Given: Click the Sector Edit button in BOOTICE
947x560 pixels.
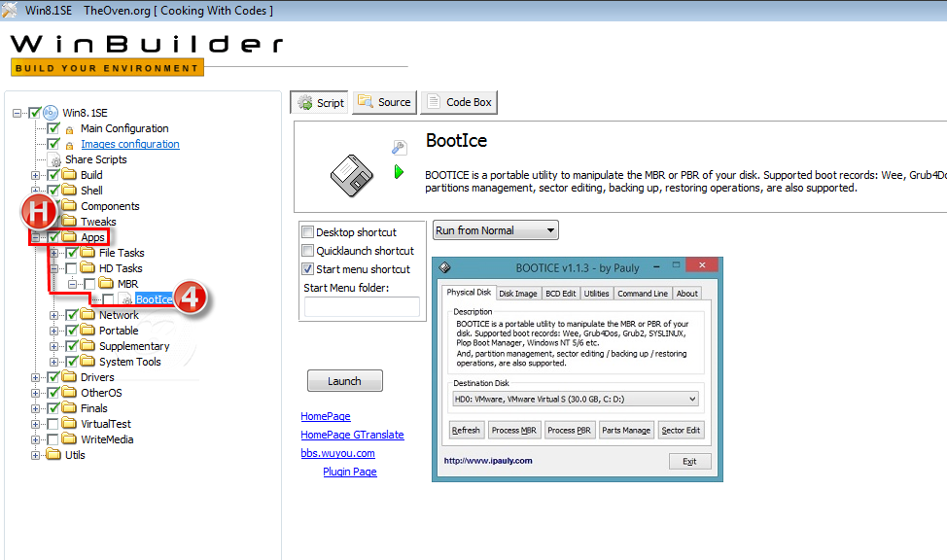Looking at the screenshot, I should click(x=681, y=430).
